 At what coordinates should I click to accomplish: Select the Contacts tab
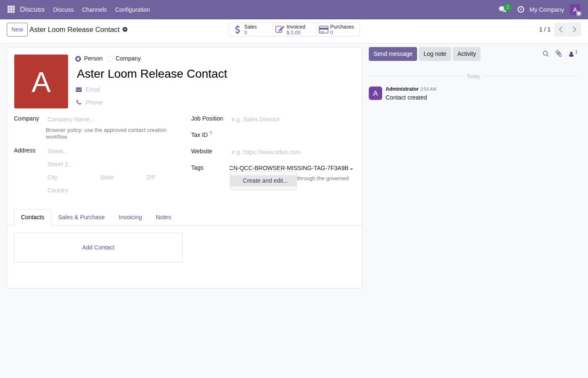(x=33, y=217)
